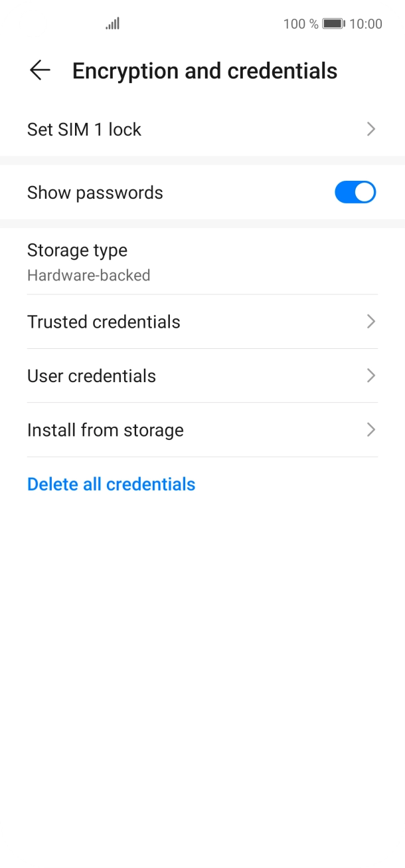Tap the 10:00 clock in status bar
The width and height of the screenshot is (405, 868).
[x=366, y=24]
